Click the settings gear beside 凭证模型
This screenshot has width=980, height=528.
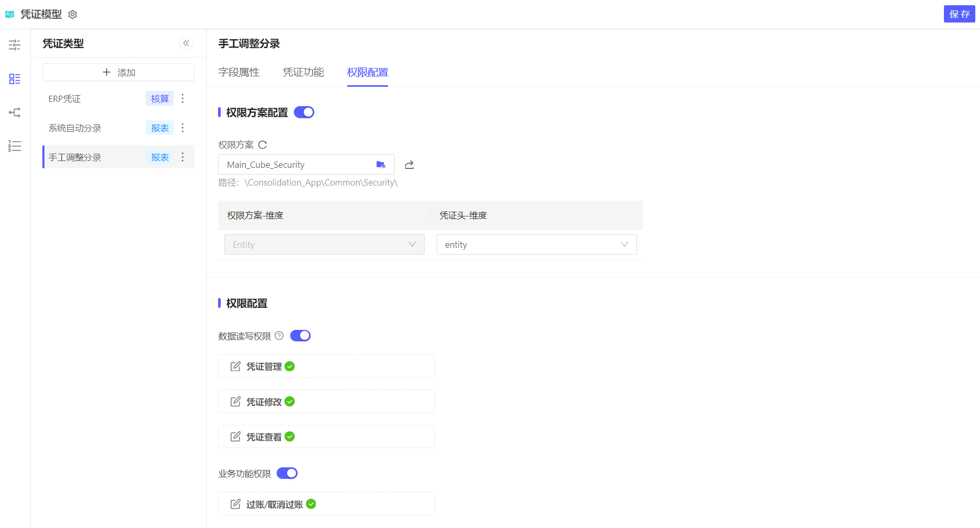coord(73,15)
